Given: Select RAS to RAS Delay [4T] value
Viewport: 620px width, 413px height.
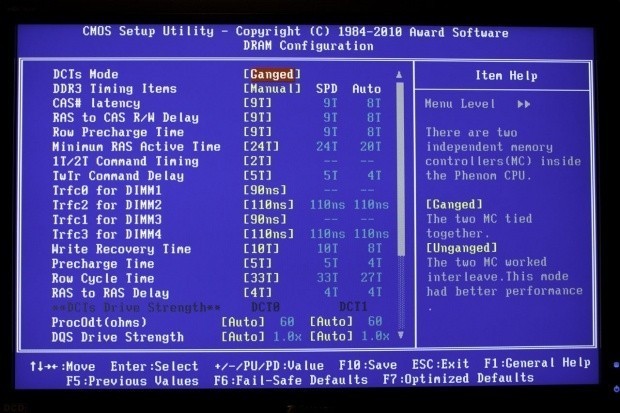Looking at the screenshot, I should click(257, 293).
